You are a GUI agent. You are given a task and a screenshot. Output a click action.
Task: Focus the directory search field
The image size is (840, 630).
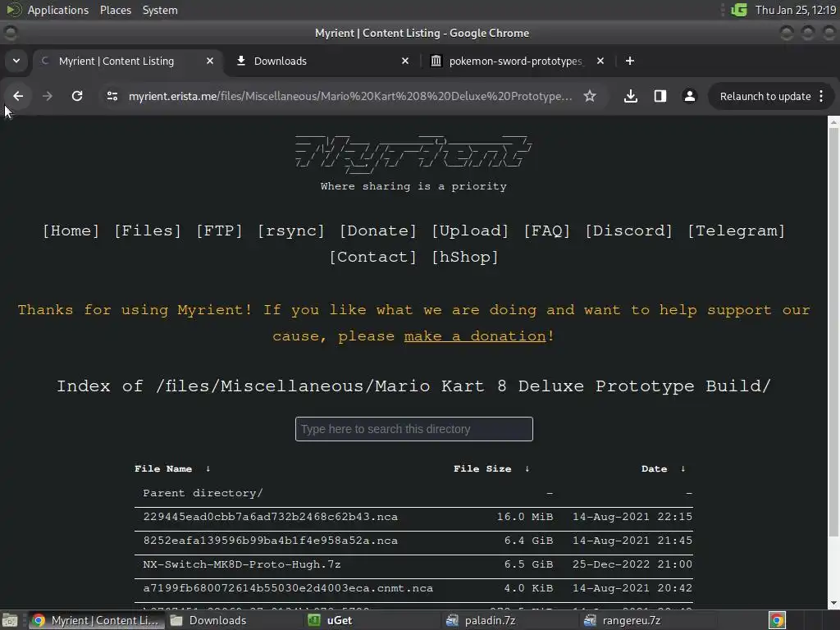tap(414, 429)
